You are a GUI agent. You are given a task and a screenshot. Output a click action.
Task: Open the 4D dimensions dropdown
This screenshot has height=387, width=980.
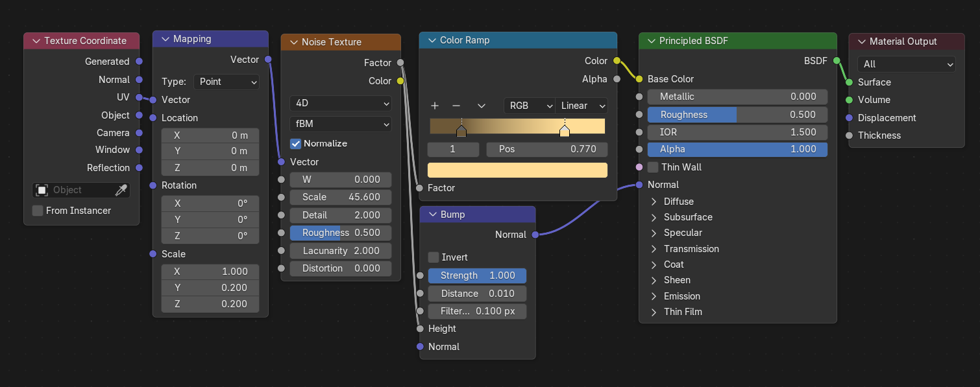(341, 103)
